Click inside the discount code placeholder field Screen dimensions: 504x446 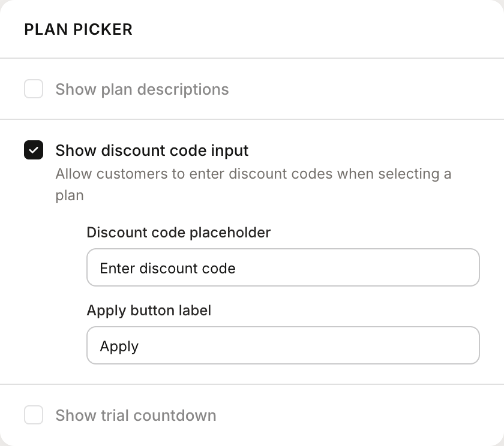[x=283, y=267]
